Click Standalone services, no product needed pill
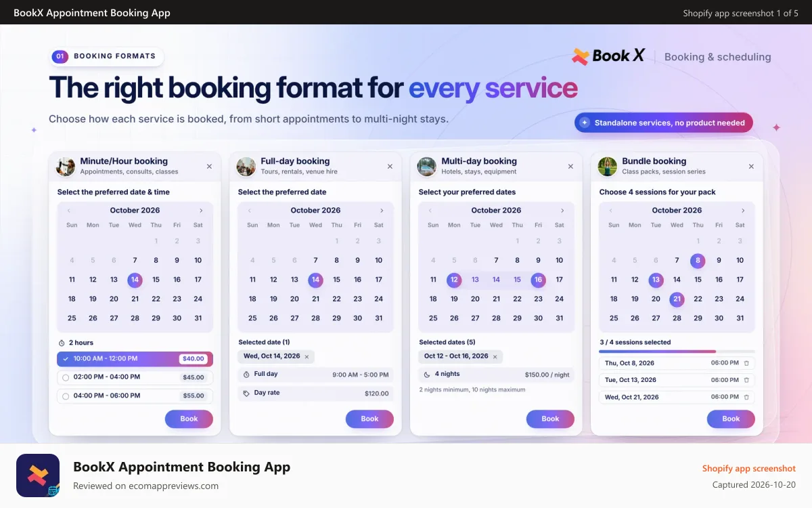 click(x=664, y=123)
